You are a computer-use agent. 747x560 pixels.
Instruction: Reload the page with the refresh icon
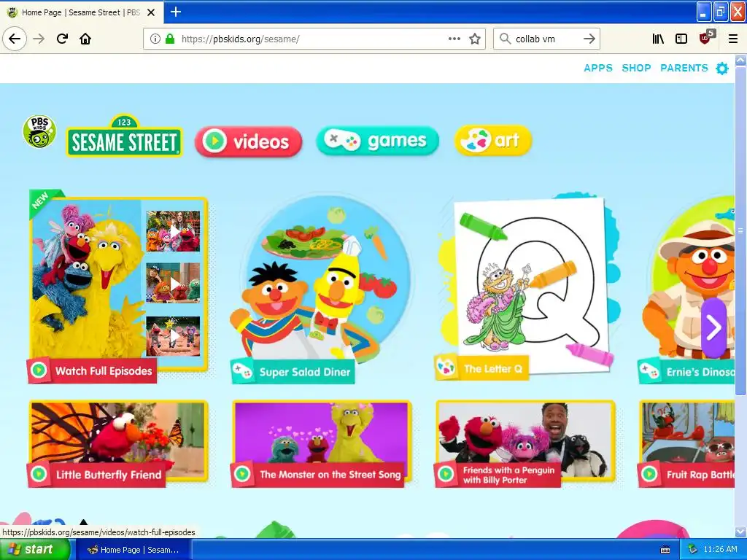[x=63, y=39]
